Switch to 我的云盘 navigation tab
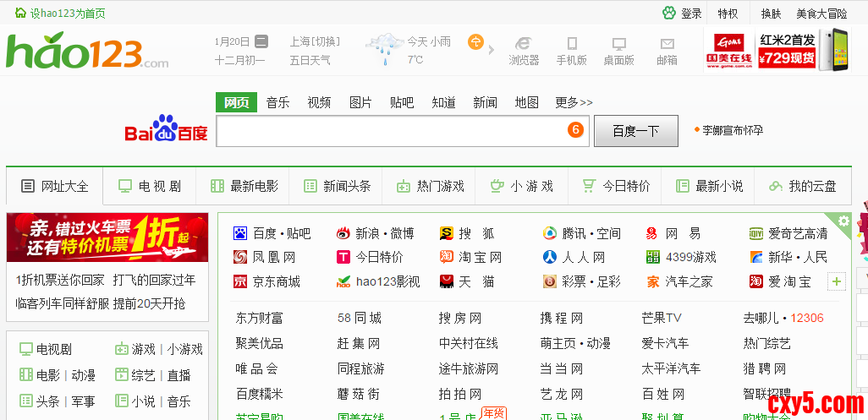Viewport: 868px width, 420px height. pyautogui.click(x=803, y=186)
